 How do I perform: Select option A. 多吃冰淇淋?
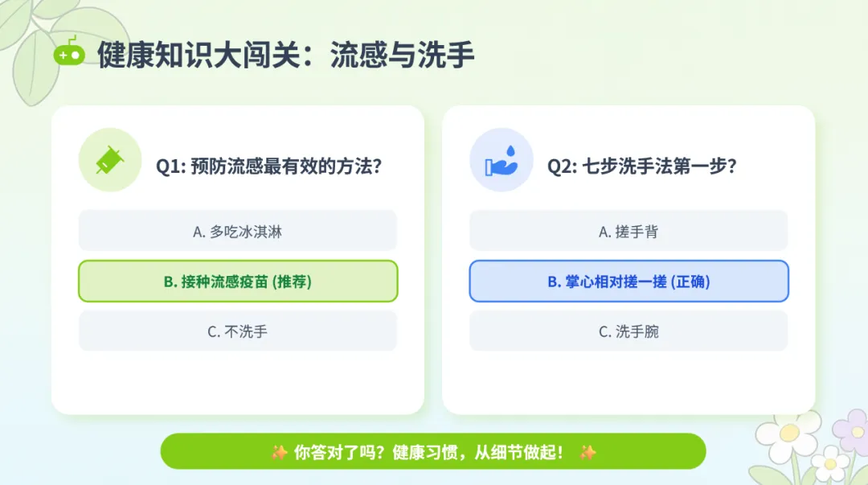(x=237, y=231)
